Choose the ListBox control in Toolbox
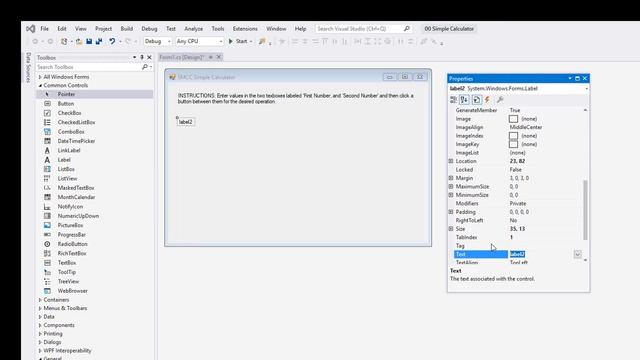The image size is (640, 360). 95,169
